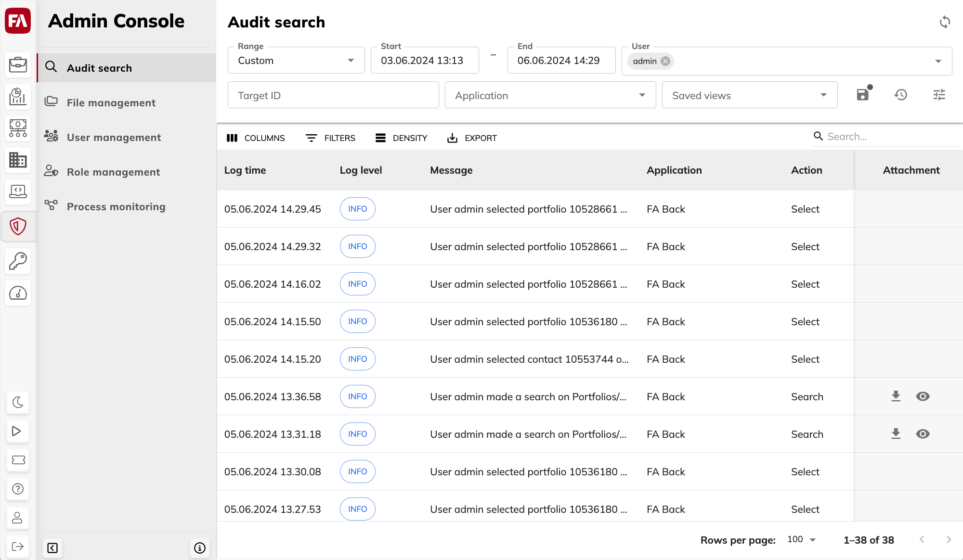The height and width of the screenshot is (560, 963).
Task: Click the 05.06.2024 13.27.53 log time
Action: point(273,509)
